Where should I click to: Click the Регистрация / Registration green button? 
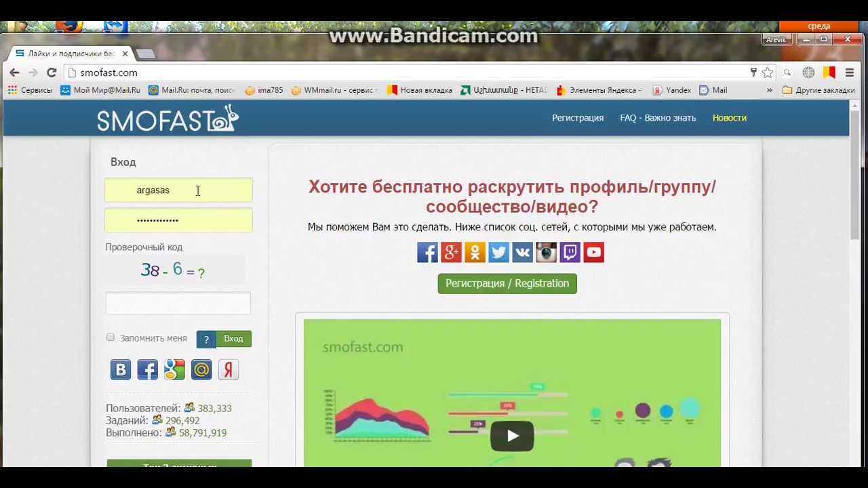507,283
